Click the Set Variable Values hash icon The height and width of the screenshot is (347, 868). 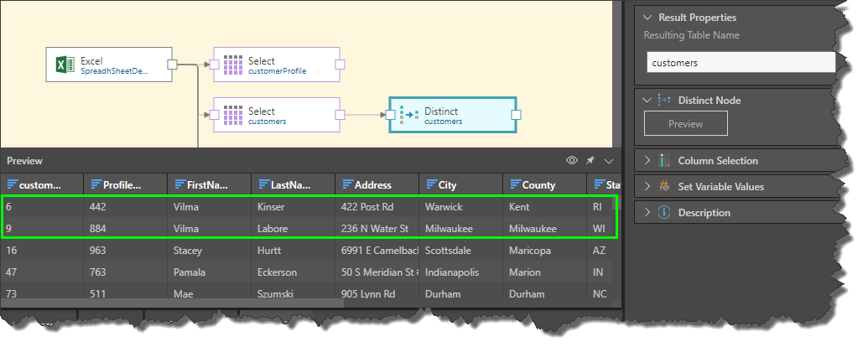pyautogui.click(x=663, y=187)
